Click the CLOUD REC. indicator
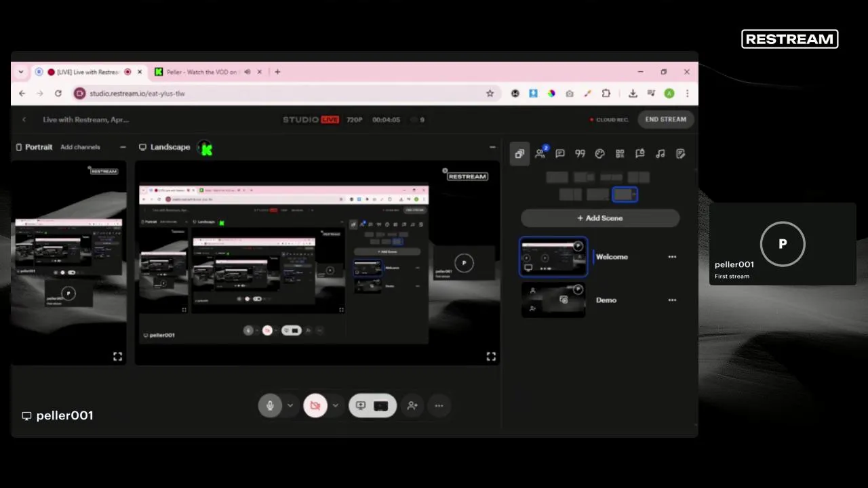The width and height of the screenshot is (868, 488). point(609,120)
